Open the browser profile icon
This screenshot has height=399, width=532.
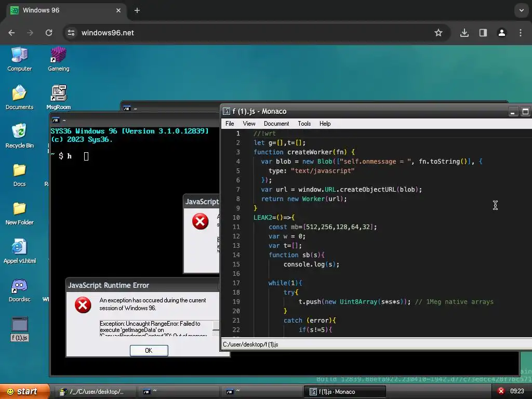point(501,33)
